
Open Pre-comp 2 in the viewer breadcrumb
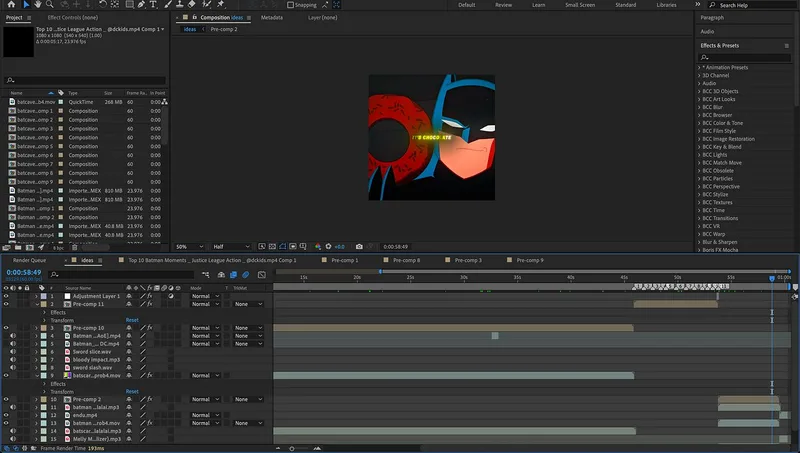(224, 29)
